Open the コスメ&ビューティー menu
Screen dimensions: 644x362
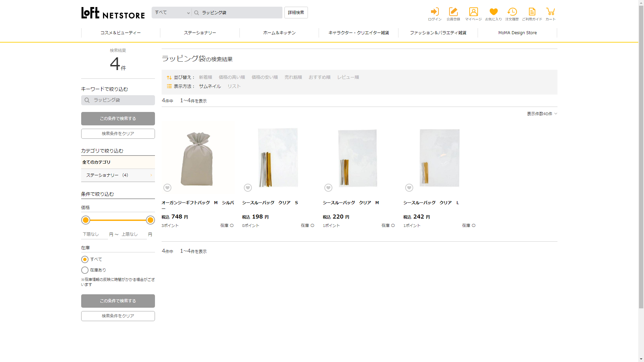point(121,33)
